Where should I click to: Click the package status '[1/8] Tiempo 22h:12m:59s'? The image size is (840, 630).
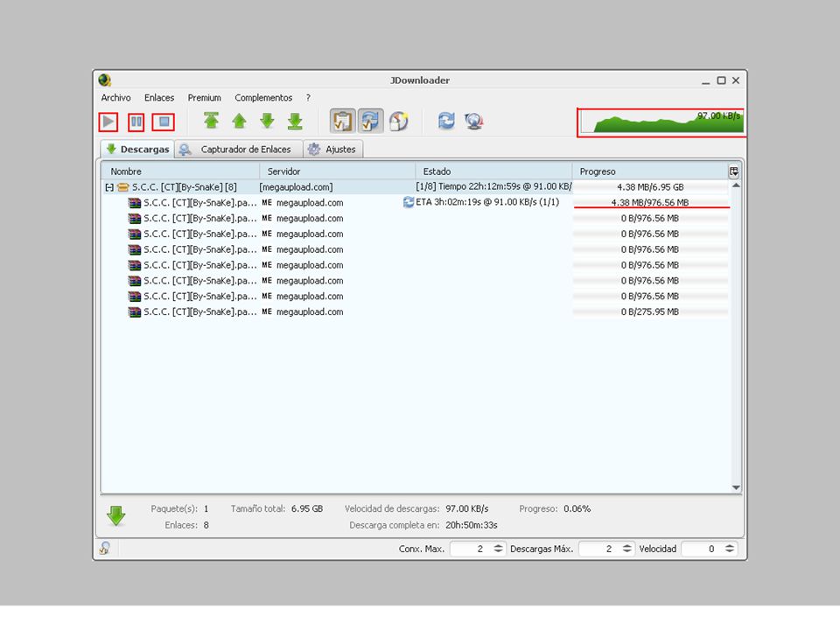(x=493, y=186)
